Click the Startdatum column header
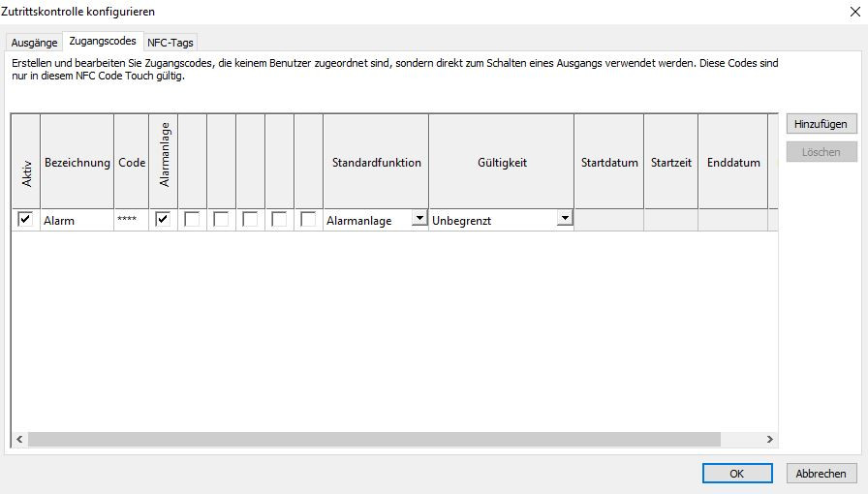The height and width of the screenshot is (494, 868). (609, 163)
